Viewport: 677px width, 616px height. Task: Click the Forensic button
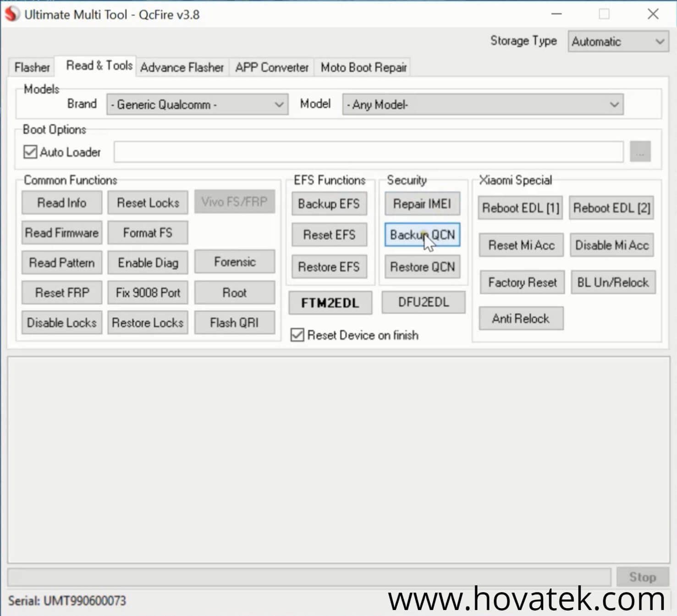tap(235, 262)
